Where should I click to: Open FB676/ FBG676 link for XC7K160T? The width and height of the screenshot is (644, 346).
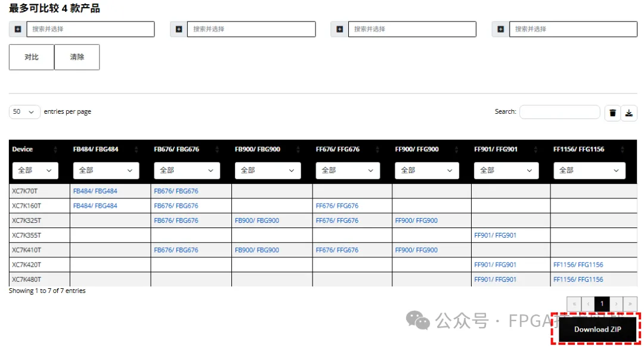point(176,206)
